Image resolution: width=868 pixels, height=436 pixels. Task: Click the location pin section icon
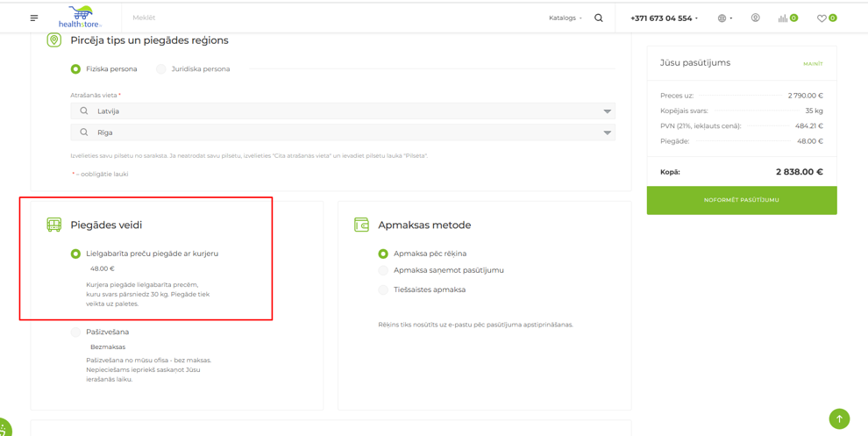[53, 40]
